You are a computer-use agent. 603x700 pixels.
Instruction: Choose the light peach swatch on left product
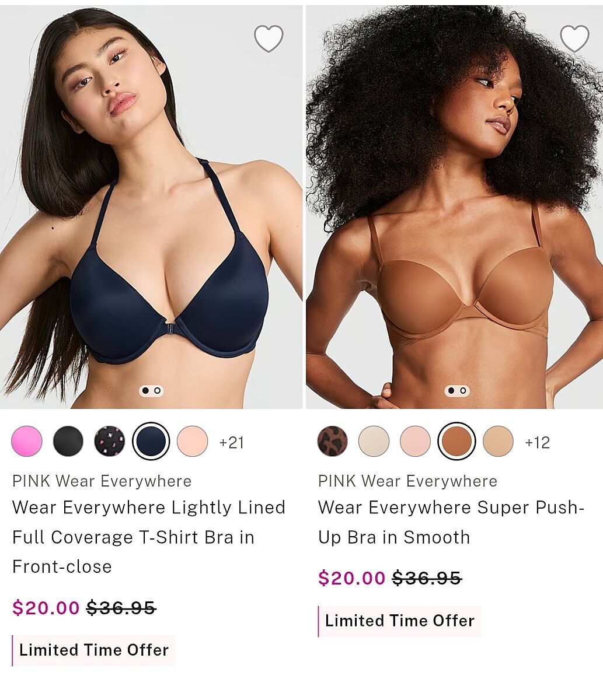click(193, 441)
